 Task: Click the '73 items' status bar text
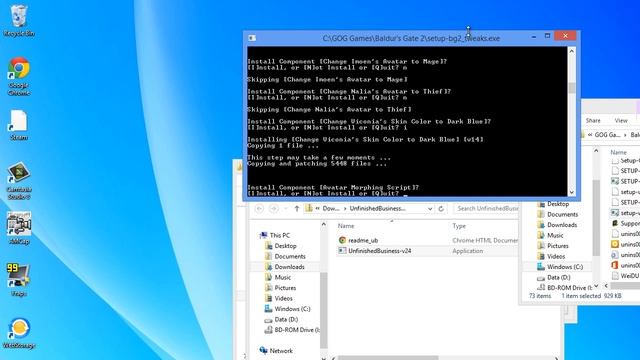pyautogui.click(x=540, y=296)
